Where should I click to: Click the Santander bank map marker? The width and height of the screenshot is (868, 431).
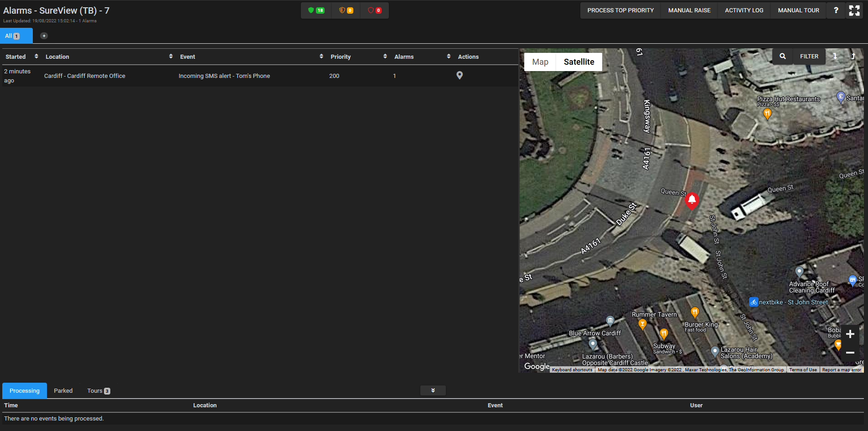pyautogui.click(x=841, y=97)
